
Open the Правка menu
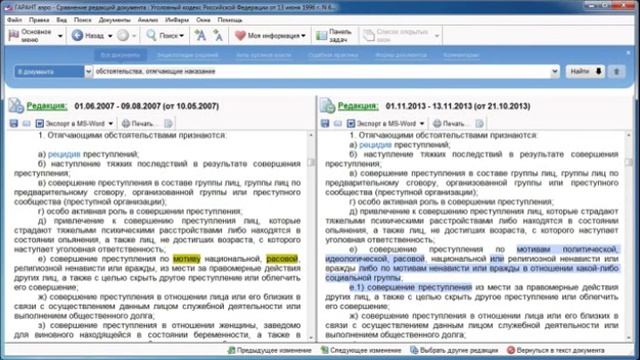[39, 20]
